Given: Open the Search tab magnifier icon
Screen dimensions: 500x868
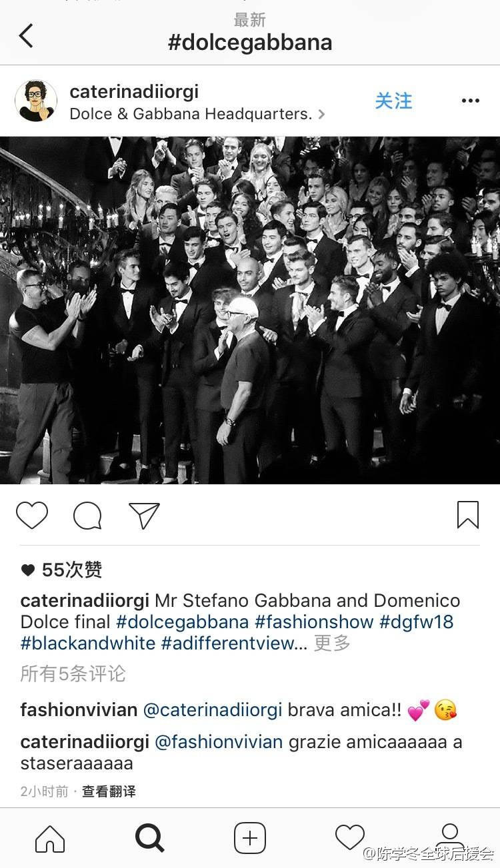Looking at the screenshot, I should pyautogui.click(x=150, y=838).
